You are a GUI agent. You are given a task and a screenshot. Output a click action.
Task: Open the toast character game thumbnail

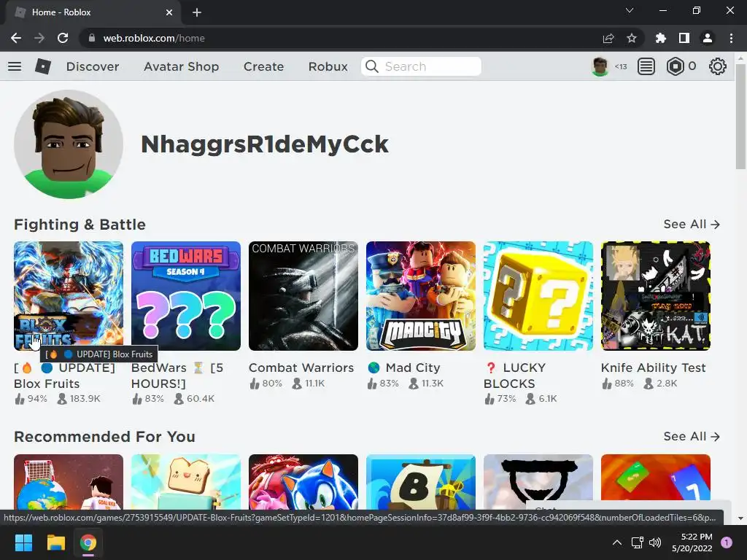(x=186, y=481)
